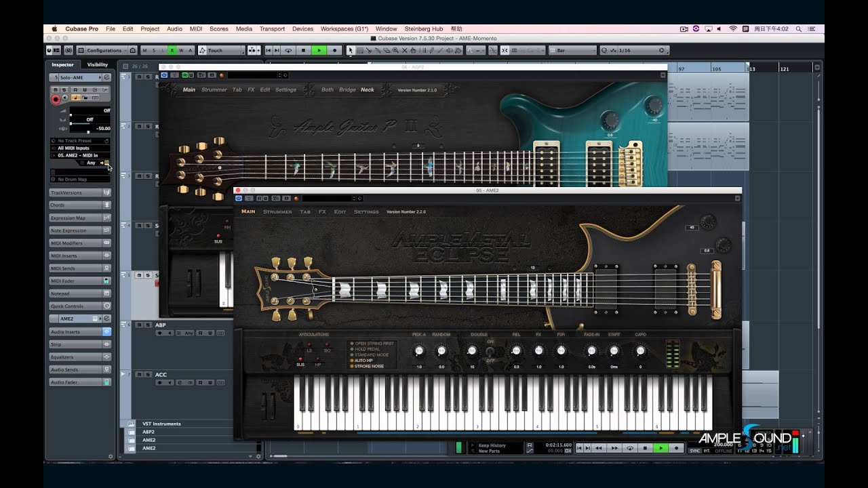Select the Mute X tool

tap(404, 50)
